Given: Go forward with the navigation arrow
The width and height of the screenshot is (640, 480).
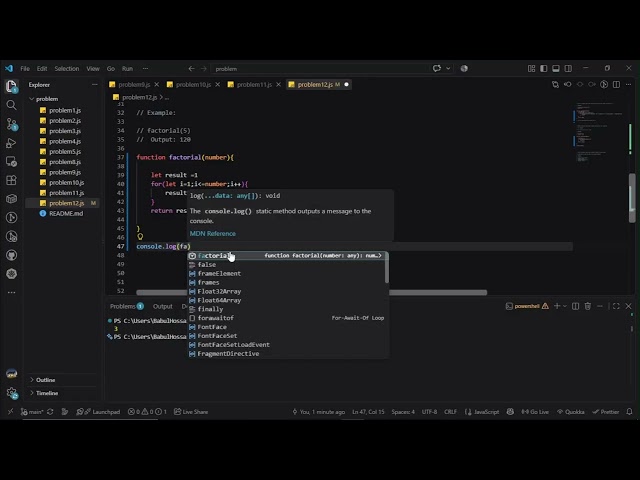Looking at the screenshot, I should pos(203,69).
